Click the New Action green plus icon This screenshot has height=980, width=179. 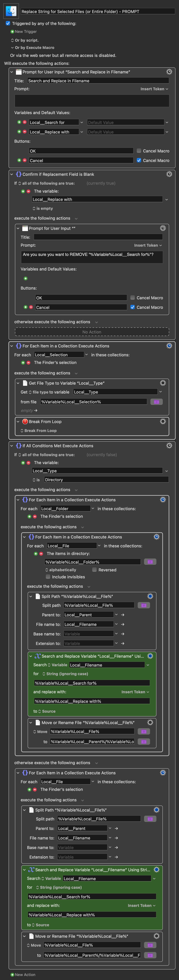pyautogui.click(x=12, y=974)
